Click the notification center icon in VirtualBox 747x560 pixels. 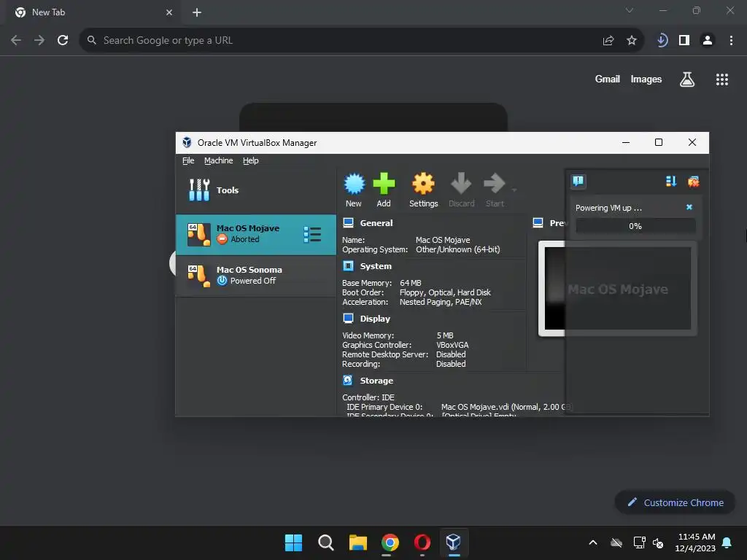pos(578,181)
